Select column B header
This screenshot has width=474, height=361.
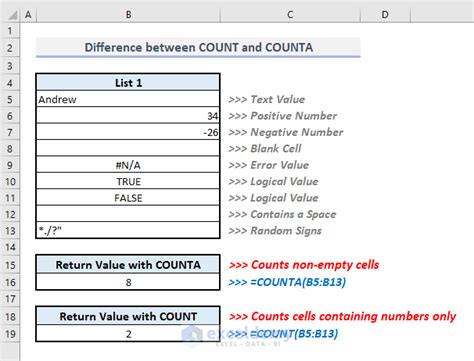point(128,15)
